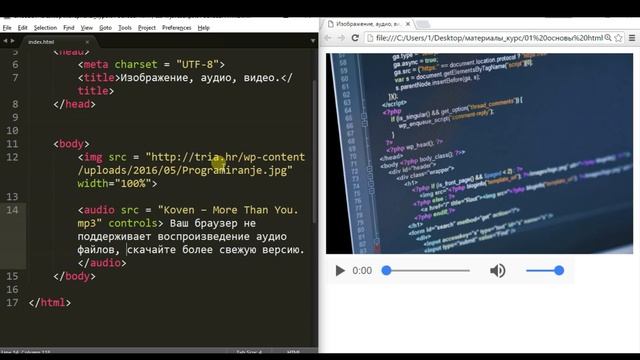Click the audio seek slider
Viewport: 640px width, 360px height.
coord(426,271)
